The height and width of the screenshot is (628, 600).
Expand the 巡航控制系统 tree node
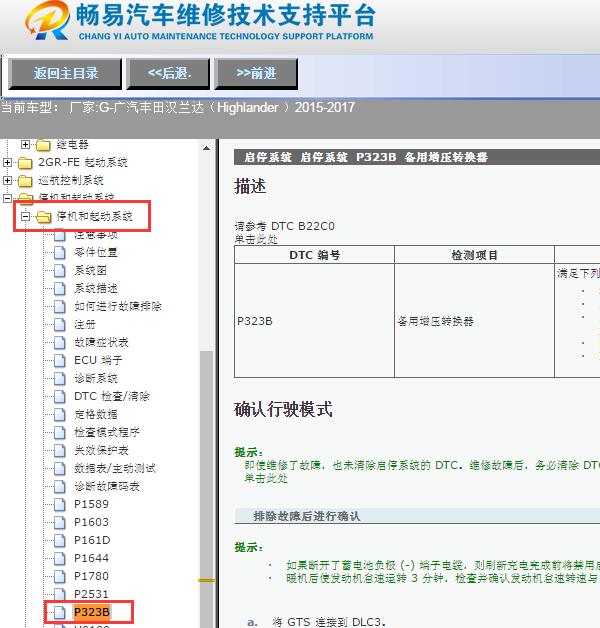pos(7,180)
